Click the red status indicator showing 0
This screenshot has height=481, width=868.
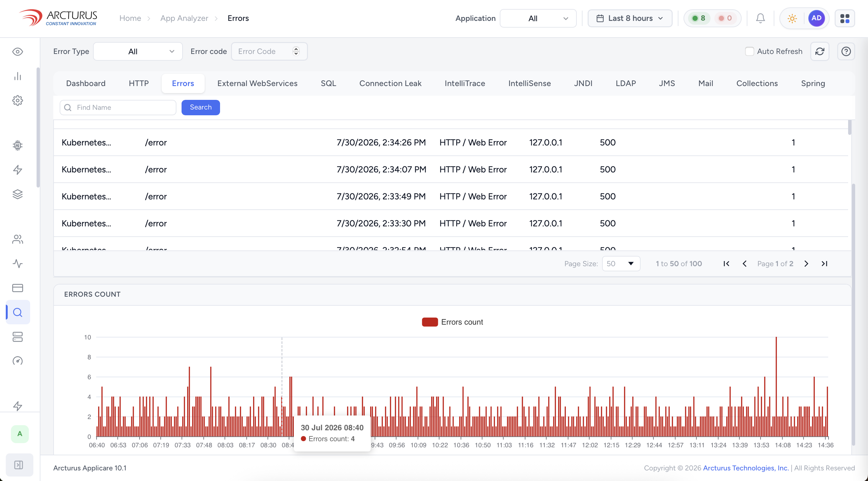[x=725, y=18]
